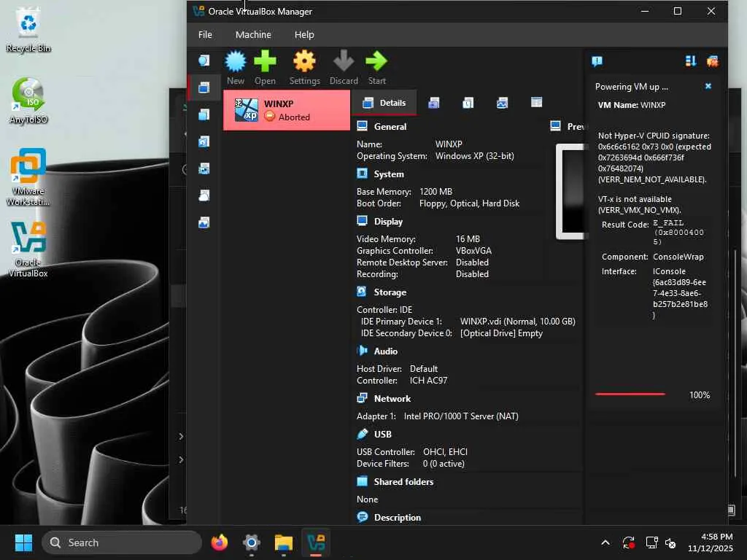
Task: Click the clear finished notifications icon
Action: tap(713, 61)
